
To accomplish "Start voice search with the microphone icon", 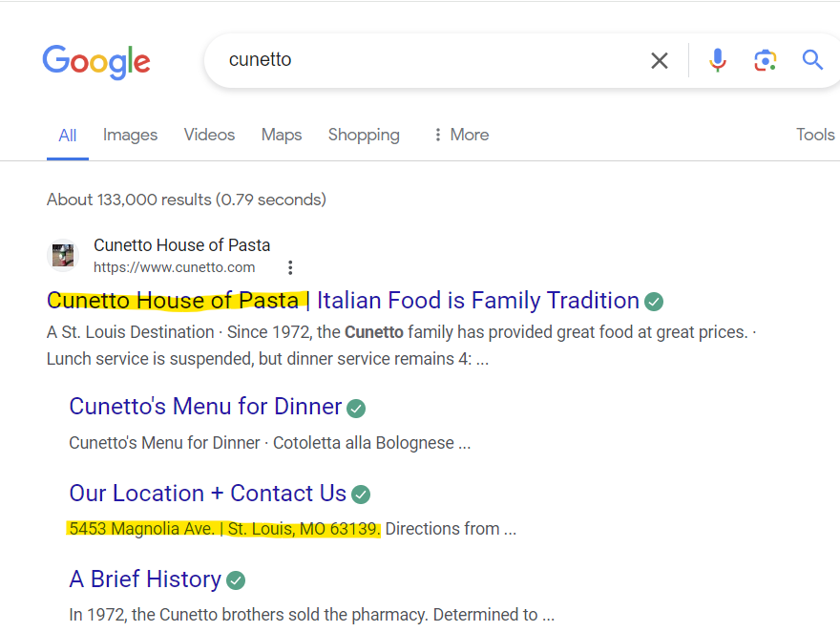I will click(717, 60).
